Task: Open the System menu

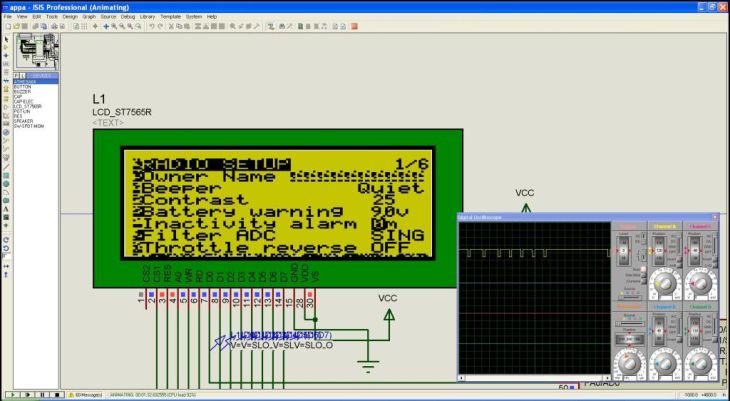Action: pyautogui.click(x=194, y=16)
